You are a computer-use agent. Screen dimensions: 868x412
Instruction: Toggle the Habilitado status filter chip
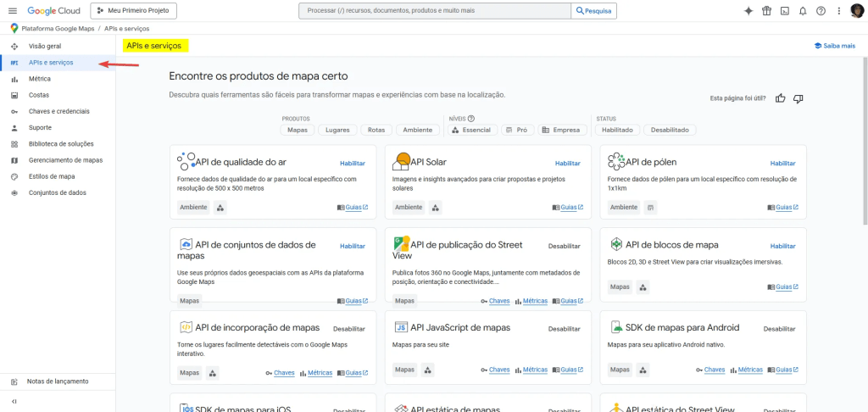pyautogui.click(x=616, y=130)
